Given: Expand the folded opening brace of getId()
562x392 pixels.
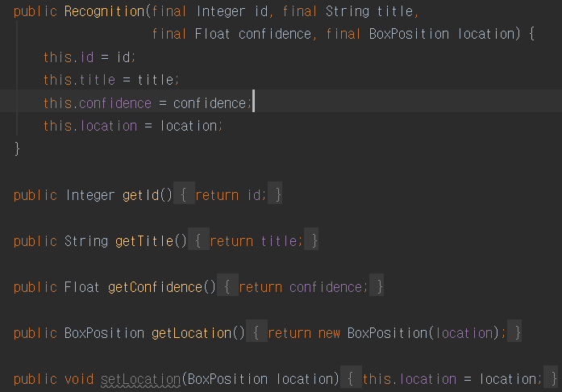Looking at the screenshot, I should tap(184, 194).
